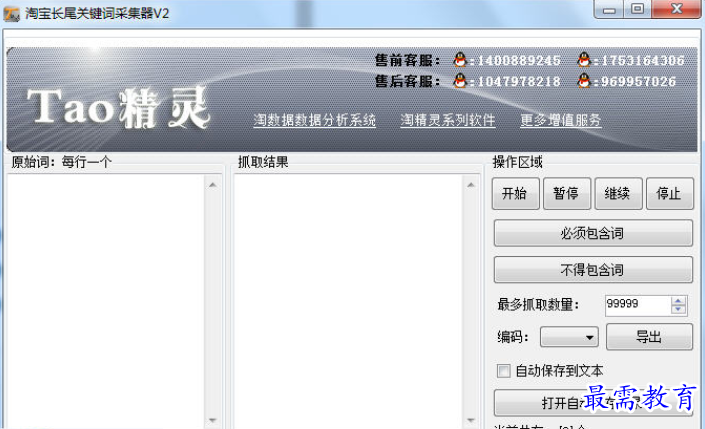Click the 开始 button to start
The image size is (705, 429).
515,193
